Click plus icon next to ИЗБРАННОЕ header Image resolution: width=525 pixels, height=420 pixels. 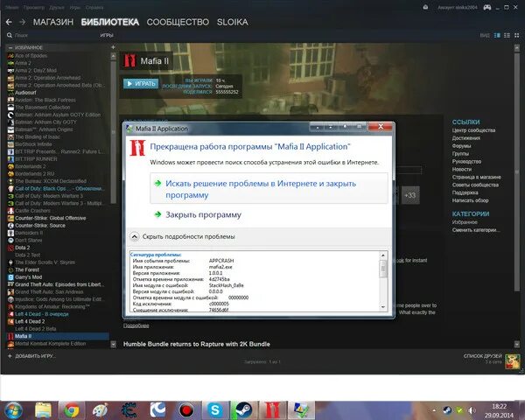[x=113, y=47]
